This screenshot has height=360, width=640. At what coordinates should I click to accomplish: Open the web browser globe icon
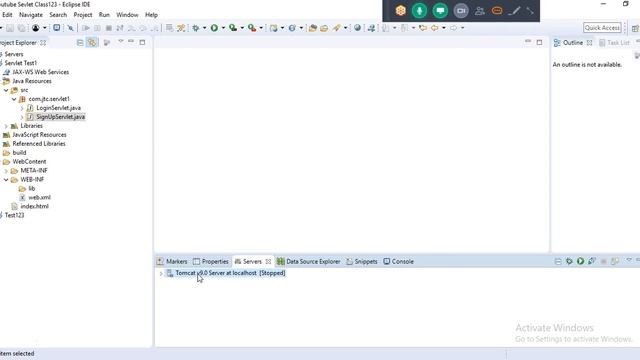pos(358,28)
